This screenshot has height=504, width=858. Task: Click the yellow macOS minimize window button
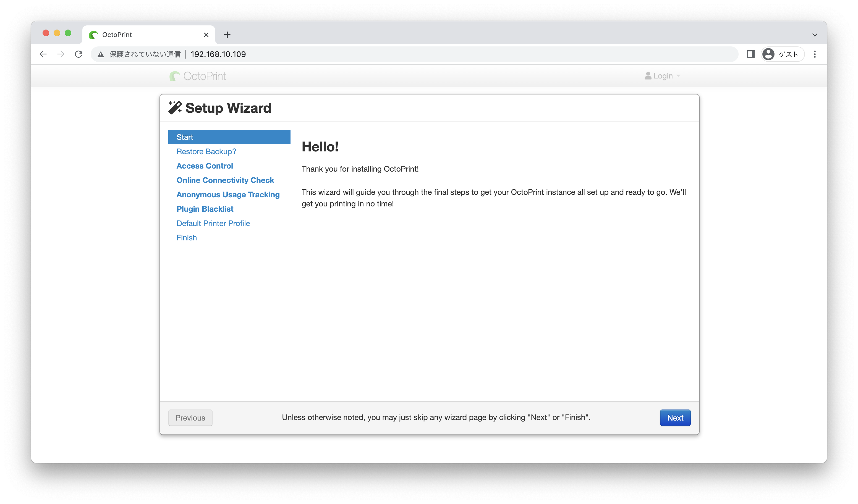[x=57, y=33]
